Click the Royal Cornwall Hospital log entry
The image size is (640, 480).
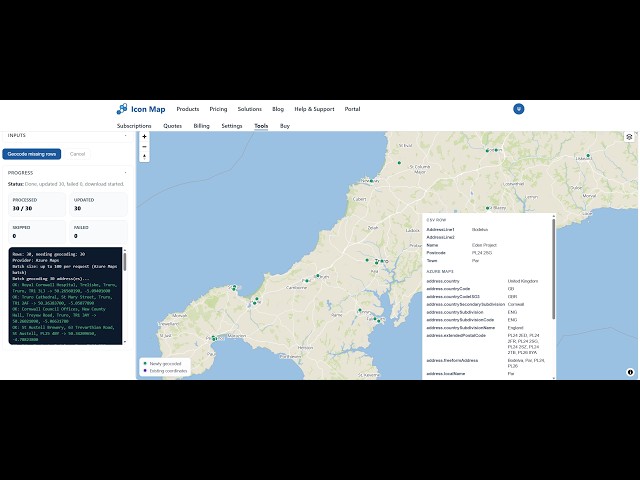tap(64, 288)
